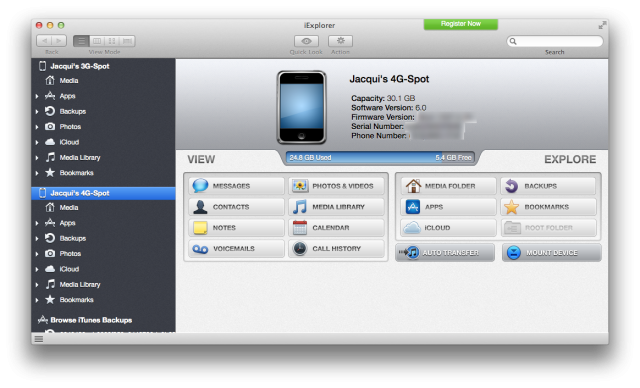Viewport: 640px width, 388px height.
Task: Expand Bookmarks under Jacqui's 3G-Spot
Action: [37, 173]
